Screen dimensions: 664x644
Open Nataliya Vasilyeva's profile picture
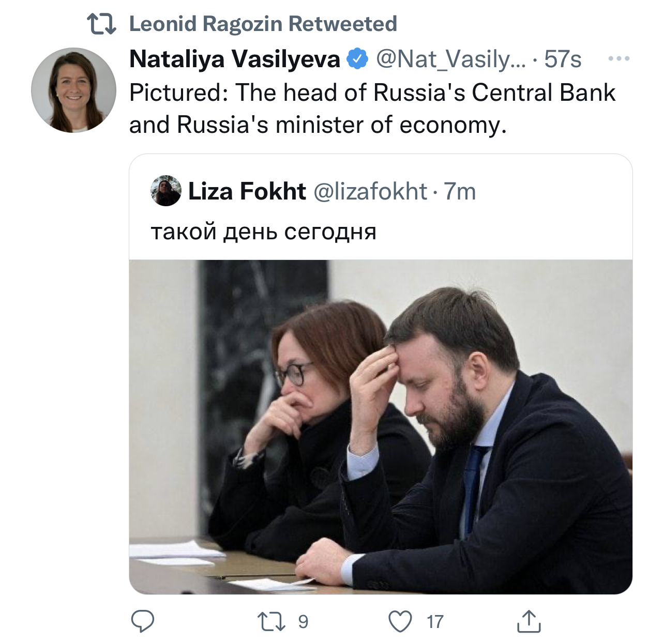coord(73,90)
